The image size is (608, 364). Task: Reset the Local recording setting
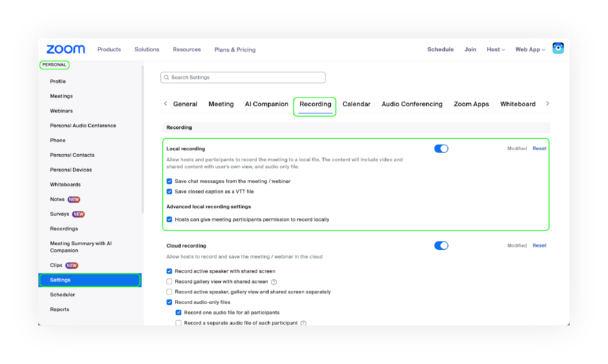pos(539,148)
